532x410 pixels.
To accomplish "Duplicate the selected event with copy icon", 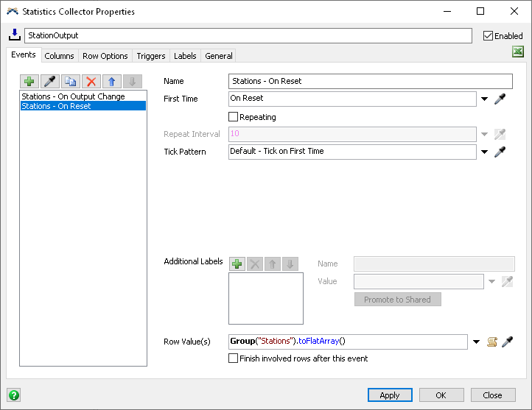I will tap(71, 82).
